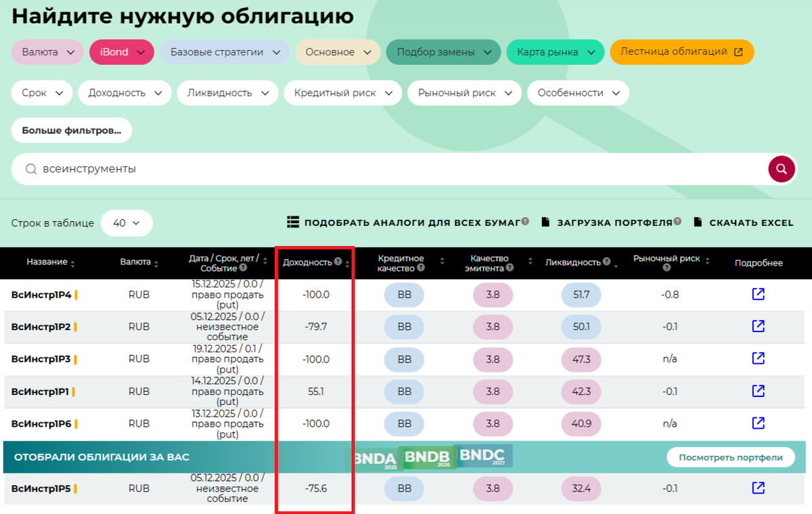Viewport: 812px width, 514px height.
Task: Expand the Срок filter
Action: [x=42, y=93]
